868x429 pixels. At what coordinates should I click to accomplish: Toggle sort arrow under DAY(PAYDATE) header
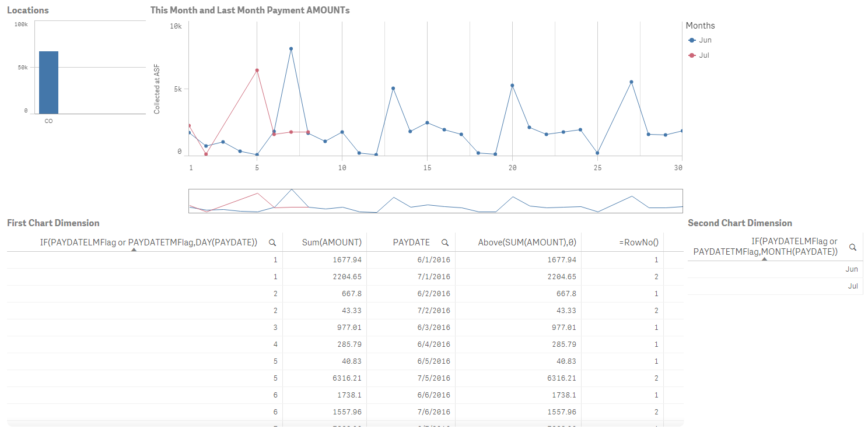(134, 249)
